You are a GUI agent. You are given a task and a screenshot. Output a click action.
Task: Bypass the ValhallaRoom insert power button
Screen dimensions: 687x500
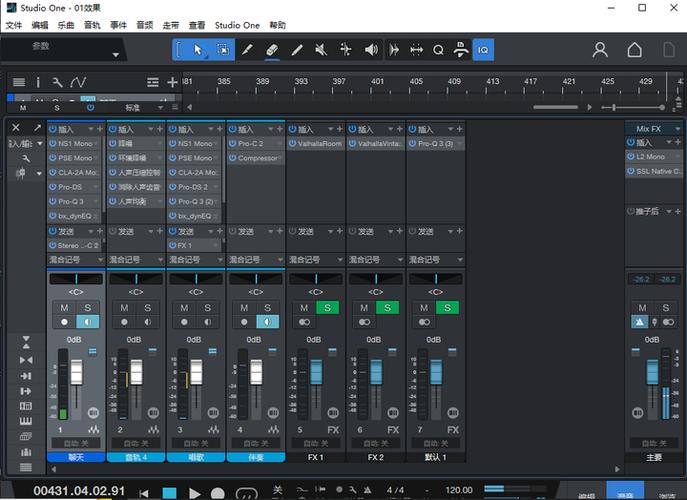coord(292,143)
